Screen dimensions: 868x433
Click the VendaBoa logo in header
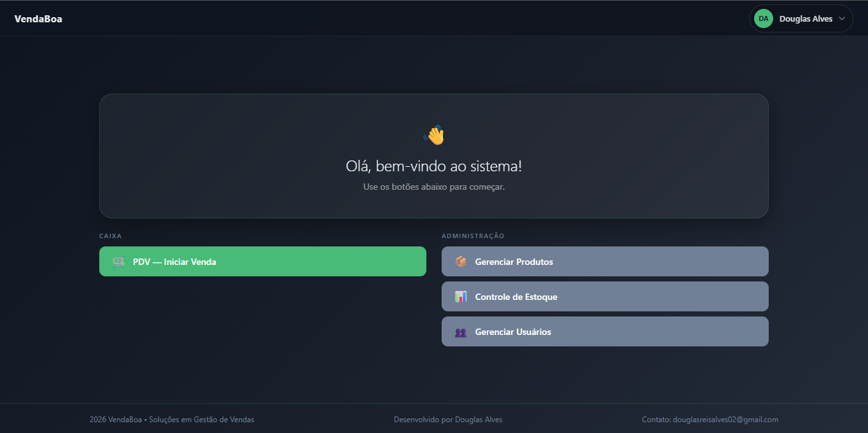[x=38, y=19]
